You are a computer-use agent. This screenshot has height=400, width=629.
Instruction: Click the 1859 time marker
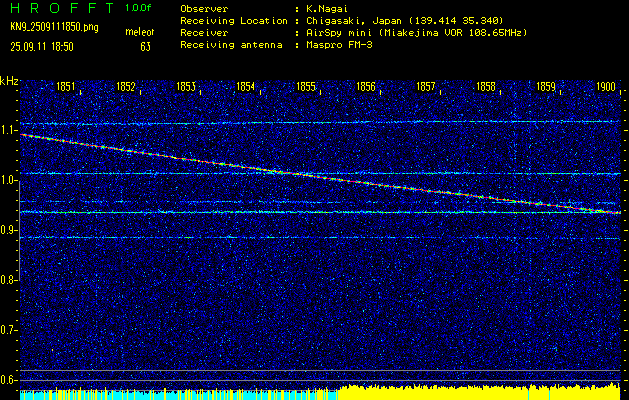(546, 86)
